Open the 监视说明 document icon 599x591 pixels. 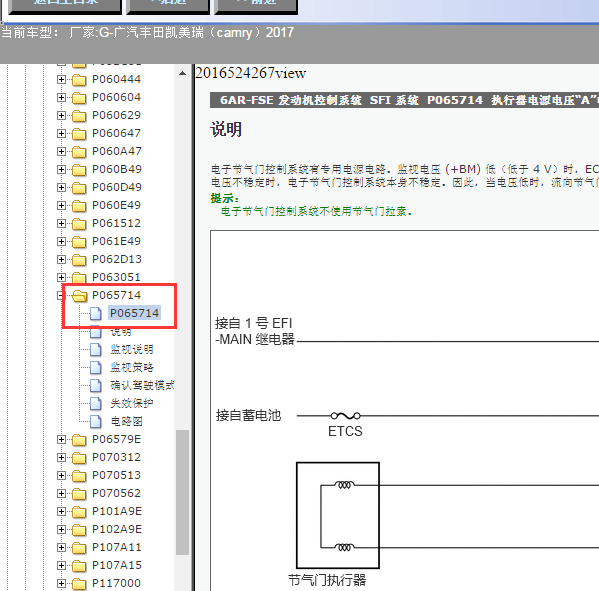tap(96, 349)
